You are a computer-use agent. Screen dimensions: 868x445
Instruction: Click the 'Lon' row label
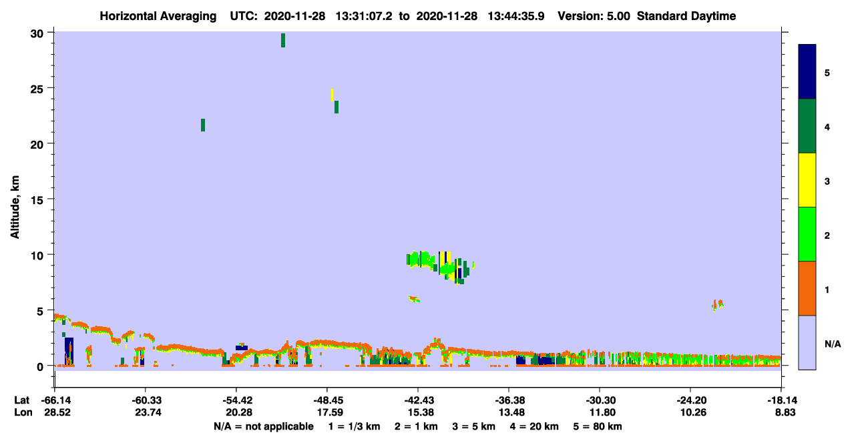point(23,413)
